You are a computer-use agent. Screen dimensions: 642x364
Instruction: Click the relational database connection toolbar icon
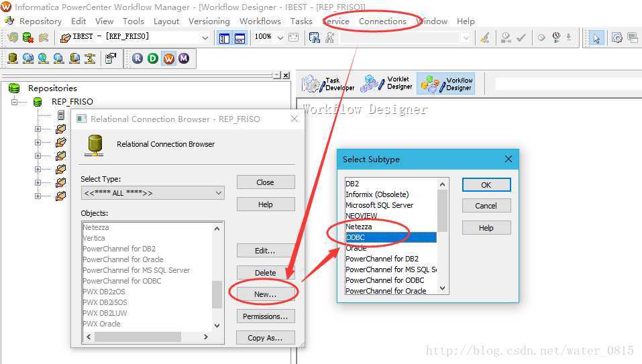click(x=13, y=58)
